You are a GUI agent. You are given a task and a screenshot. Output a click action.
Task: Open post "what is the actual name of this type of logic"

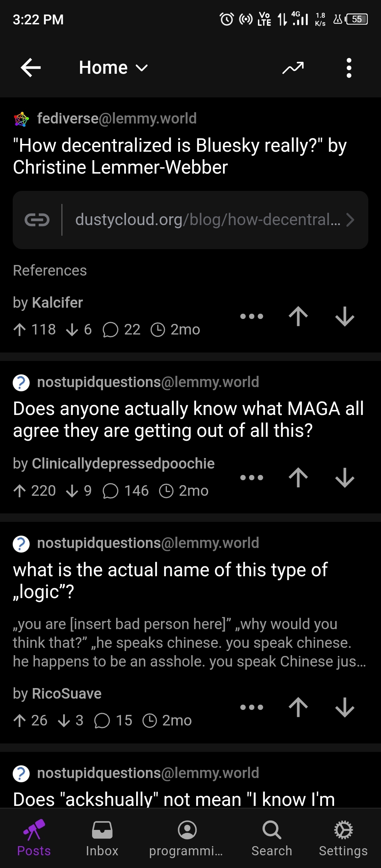(170, 580)
